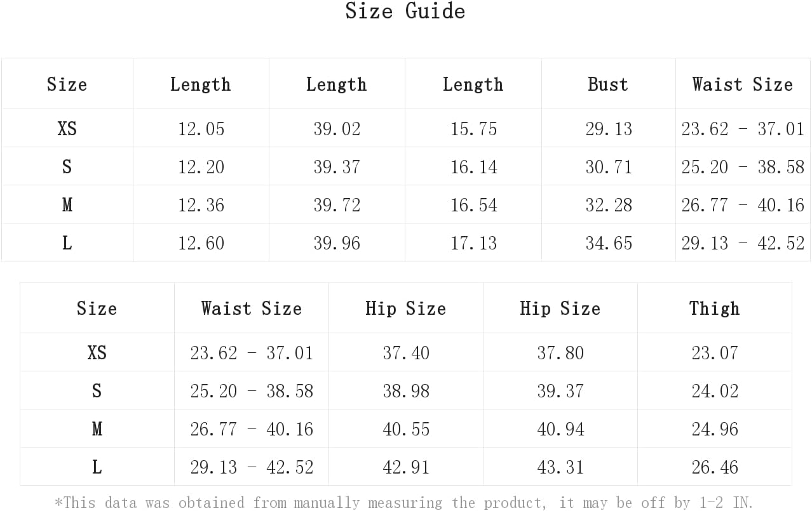812x511 pixels.
Task: Select waist range 25.20 - 38.58 in bottom table
Action: (x=252, y=391)
